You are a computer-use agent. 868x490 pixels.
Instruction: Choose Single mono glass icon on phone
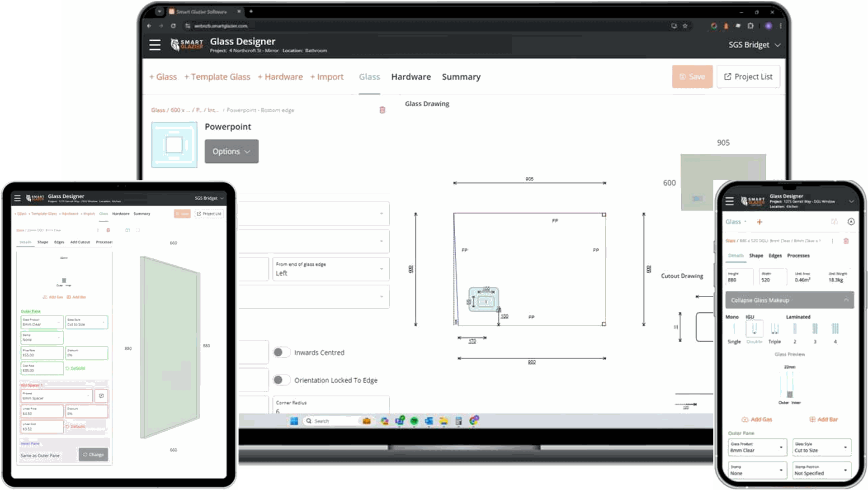pos(734,329)
